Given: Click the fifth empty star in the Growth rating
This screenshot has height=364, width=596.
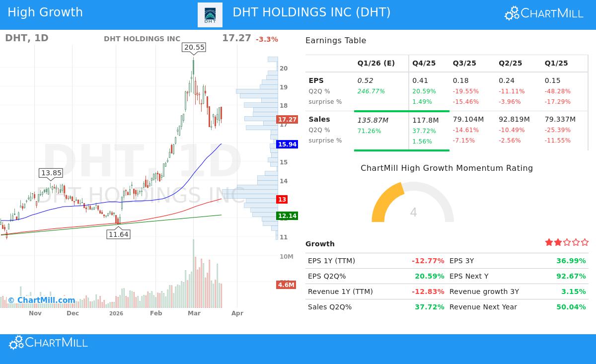Looking at the screenshot, I should [x=585, y=242].
